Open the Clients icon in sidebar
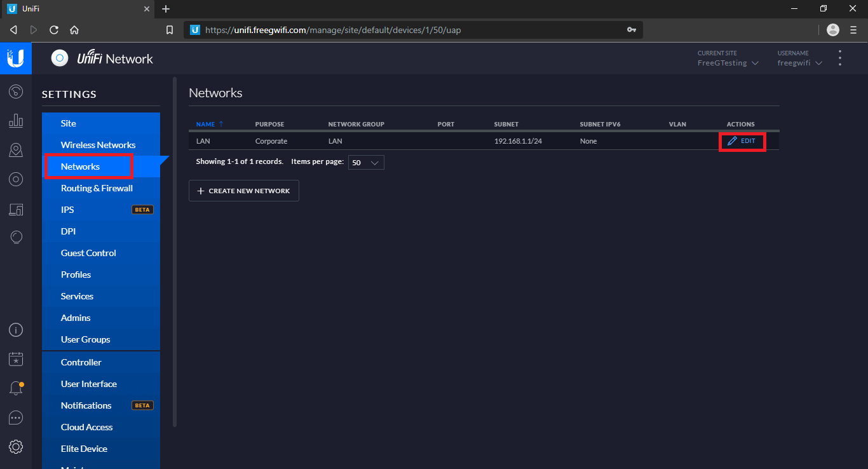The image size is (868, 469). click(16, 208)
